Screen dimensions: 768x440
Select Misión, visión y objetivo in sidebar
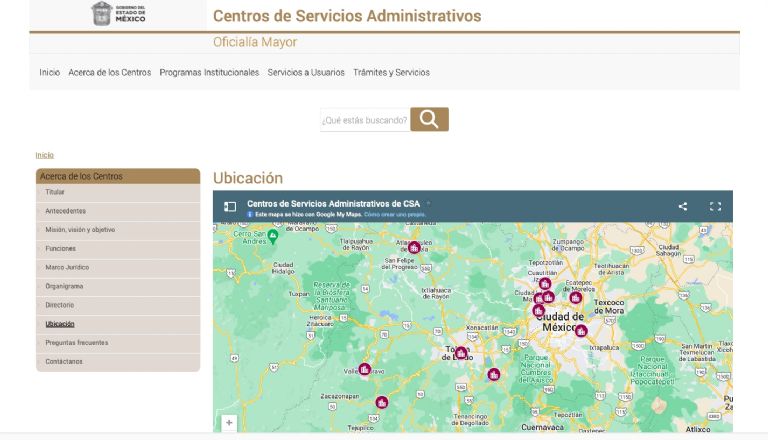[x=118, y=230]
